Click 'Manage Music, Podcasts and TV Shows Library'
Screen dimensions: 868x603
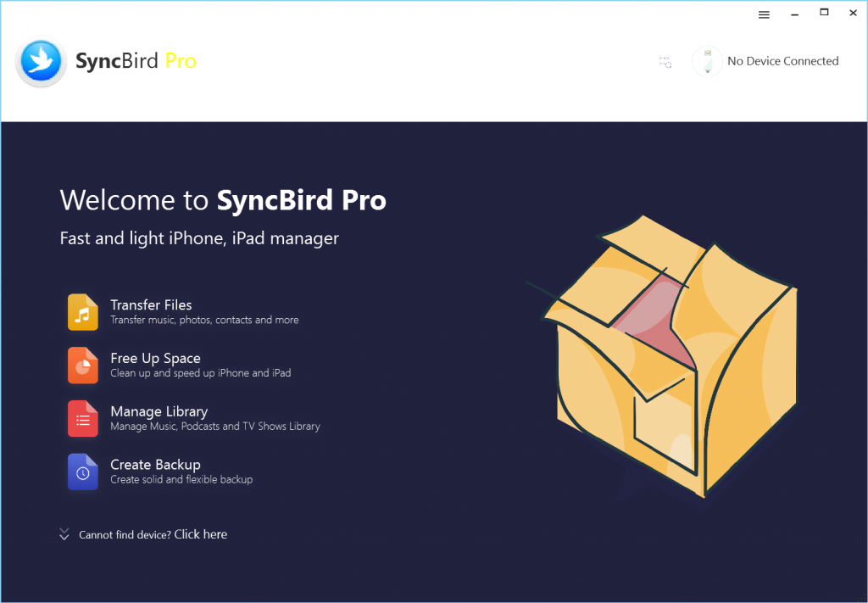[x=215, y=427]
